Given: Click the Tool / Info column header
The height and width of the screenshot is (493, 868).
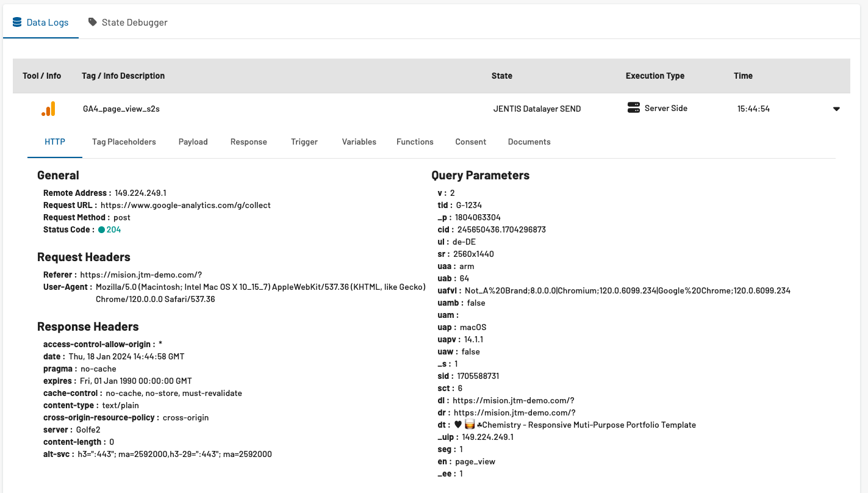Looking at the screenshot, I should (x=42, y=76).
